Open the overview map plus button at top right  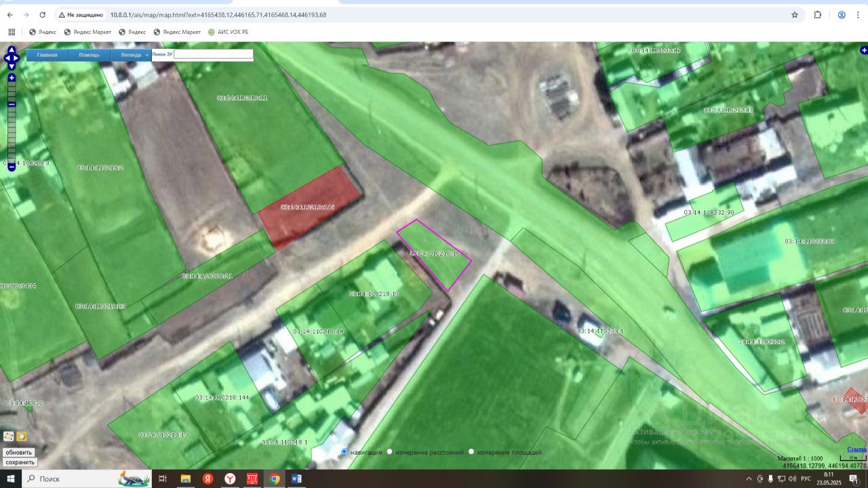[864, 49]
